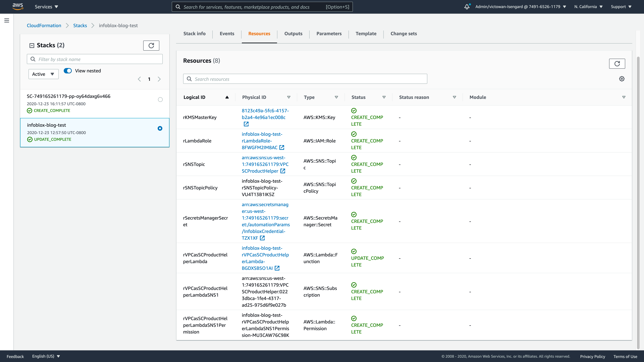Open external link icon for rSecretsManagerSecret
The height and width of the screenshot is (362, 644).
pos(262,238)
